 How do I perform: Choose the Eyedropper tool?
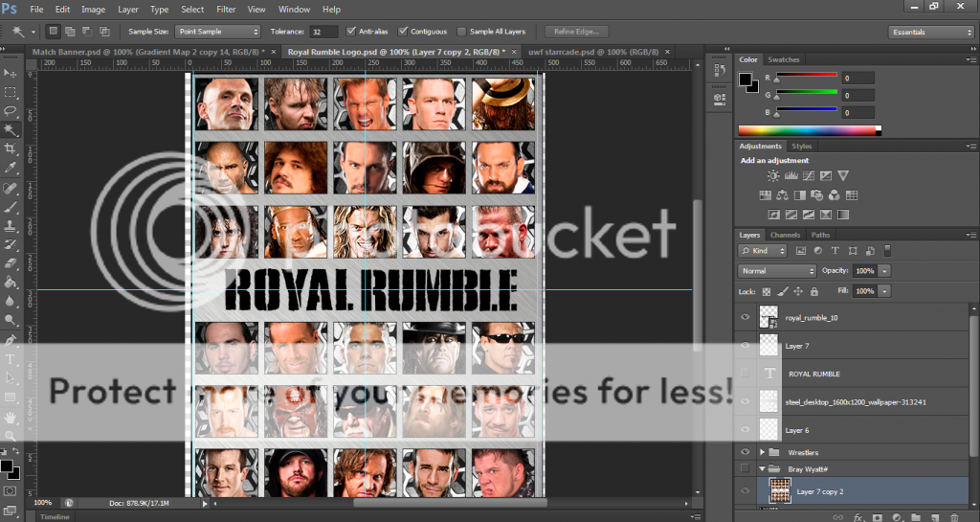click(x=11, y=169)
